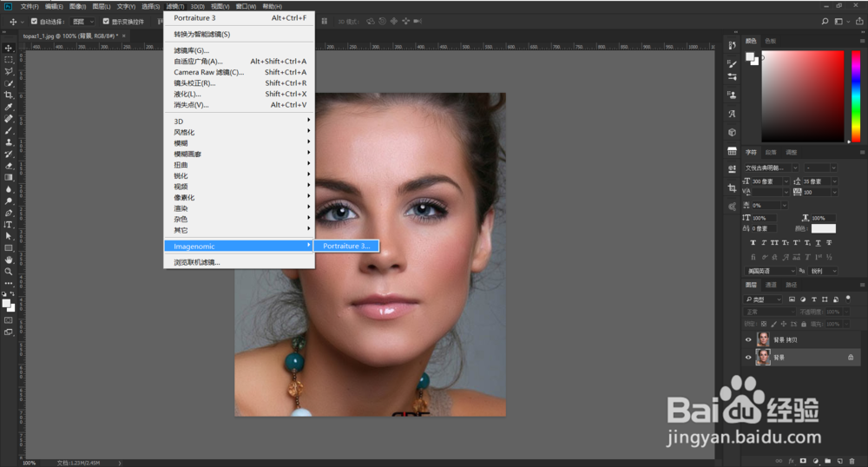The image size is (868, 467).
Task: Select the History Brush tool
Action: pyautogui.click(x=9, y=154)
